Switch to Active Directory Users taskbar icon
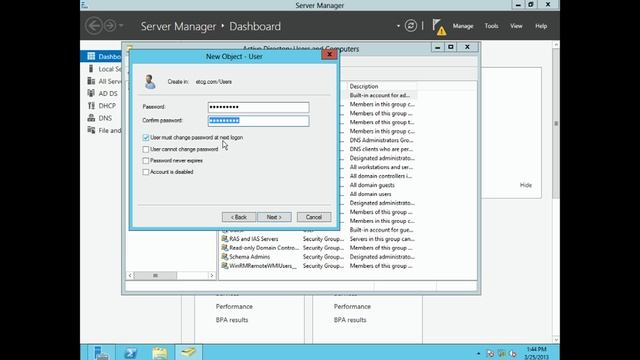Image resolution: width=640 pixels, height=360 pixels. 189,353
